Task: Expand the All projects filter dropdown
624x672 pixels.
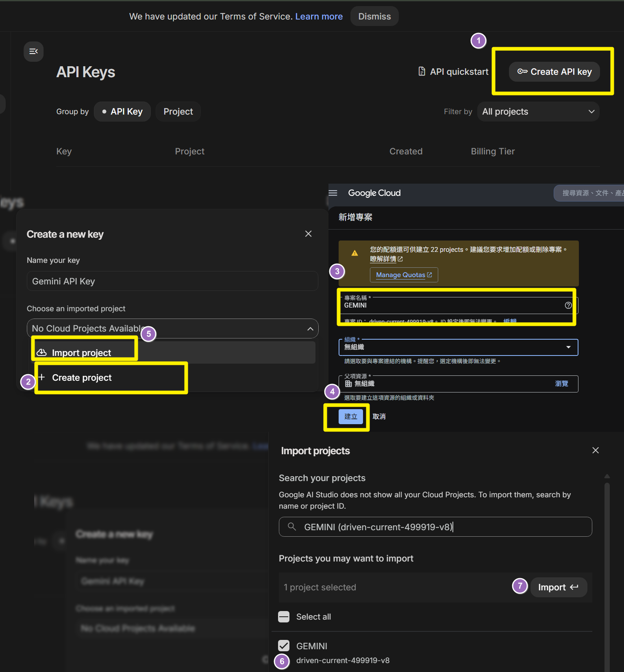Action: (x=538, y=112)
